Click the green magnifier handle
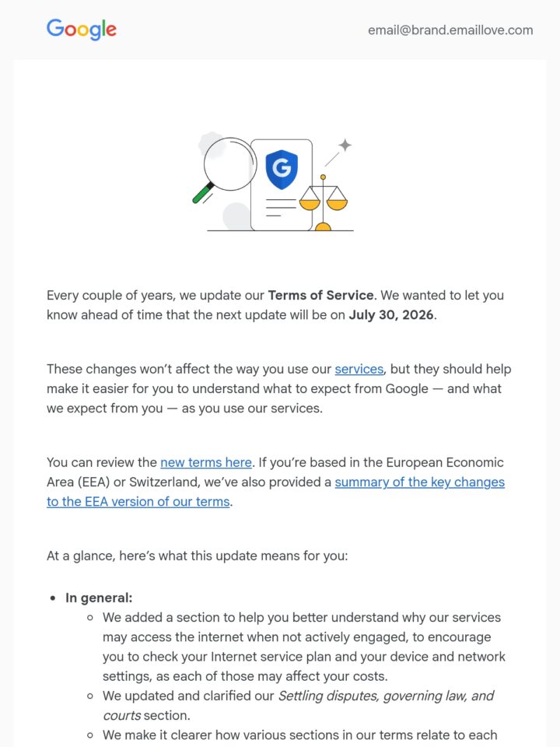This screenshot has height=747, width=560. click(x=203, y=194)
